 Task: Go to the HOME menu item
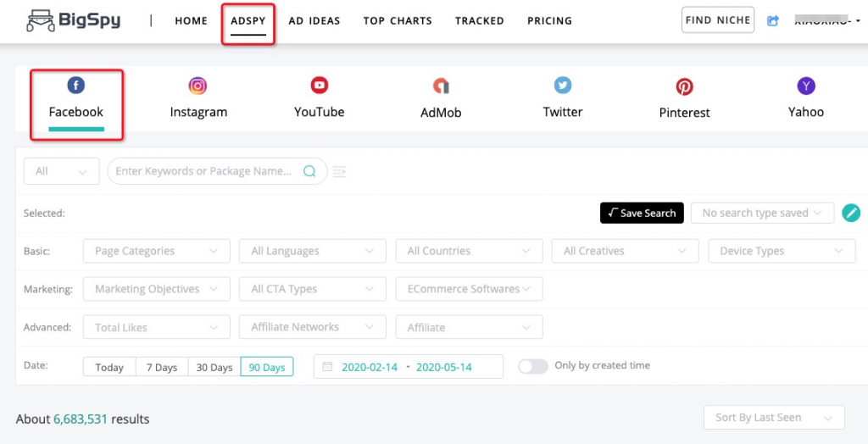(191, 21)
